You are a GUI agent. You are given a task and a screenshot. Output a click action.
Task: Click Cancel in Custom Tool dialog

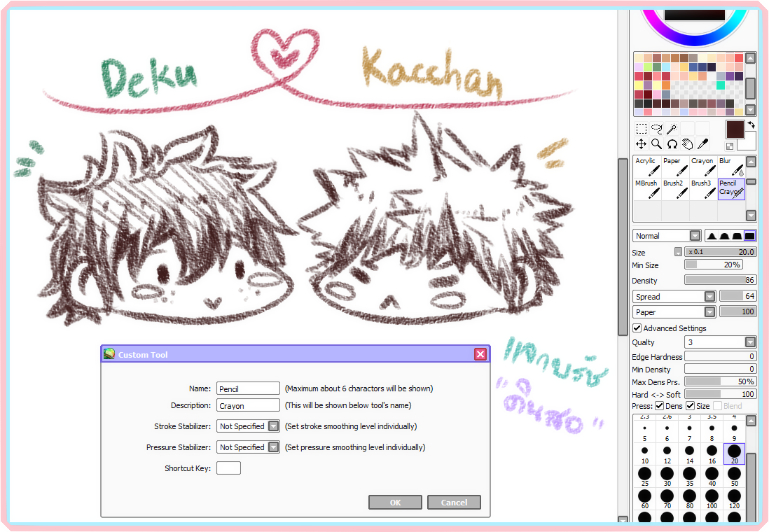pos(454,503)
